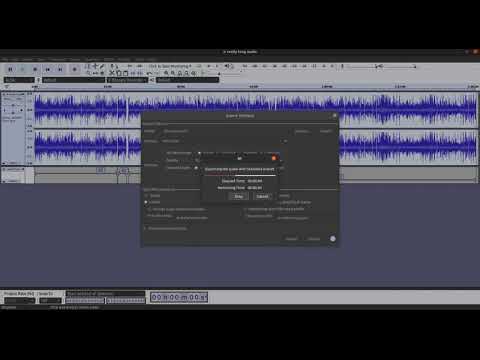Select the Selection (I-beam) tool
The height and width of the screenshot is (360, 480).
click(x=88, y=66)
